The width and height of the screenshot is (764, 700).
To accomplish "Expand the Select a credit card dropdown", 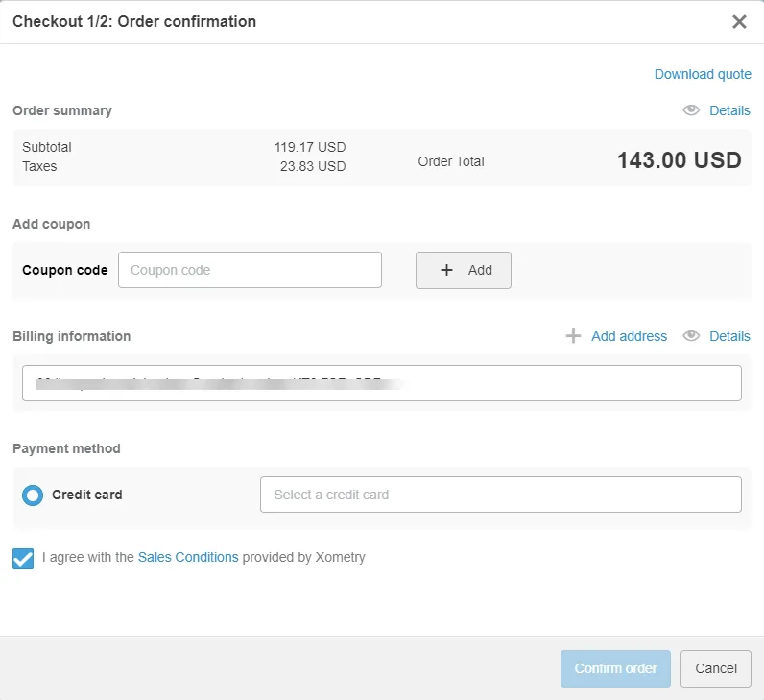I will [500, 495].
